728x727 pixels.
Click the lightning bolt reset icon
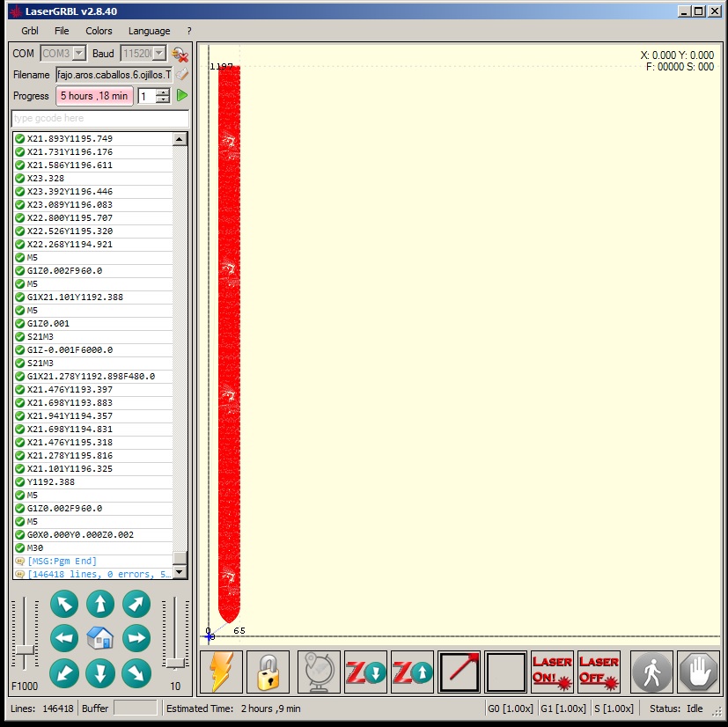pos(222,672)
